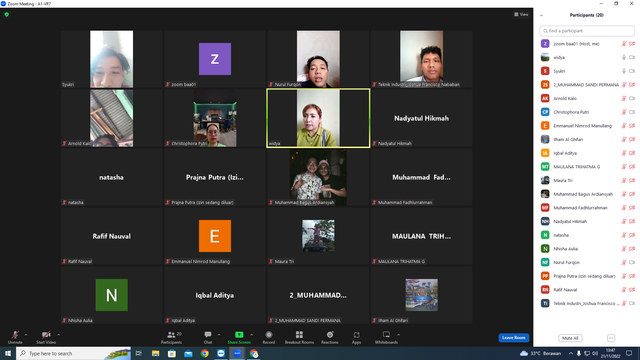Select Nadyatul Hikmah in the participant list

point(587,221)
